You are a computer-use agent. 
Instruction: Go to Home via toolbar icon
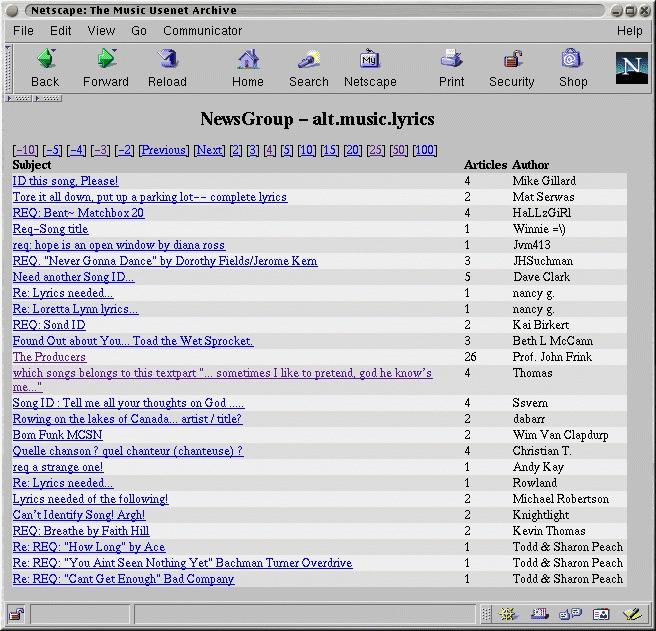[248, 68]
